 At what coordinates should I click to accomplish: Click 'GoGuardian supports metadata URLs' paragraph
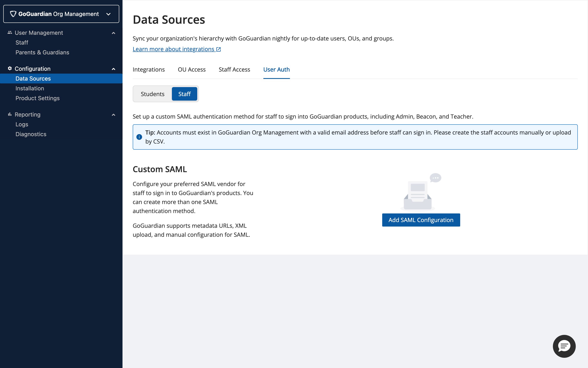point(191,230)
